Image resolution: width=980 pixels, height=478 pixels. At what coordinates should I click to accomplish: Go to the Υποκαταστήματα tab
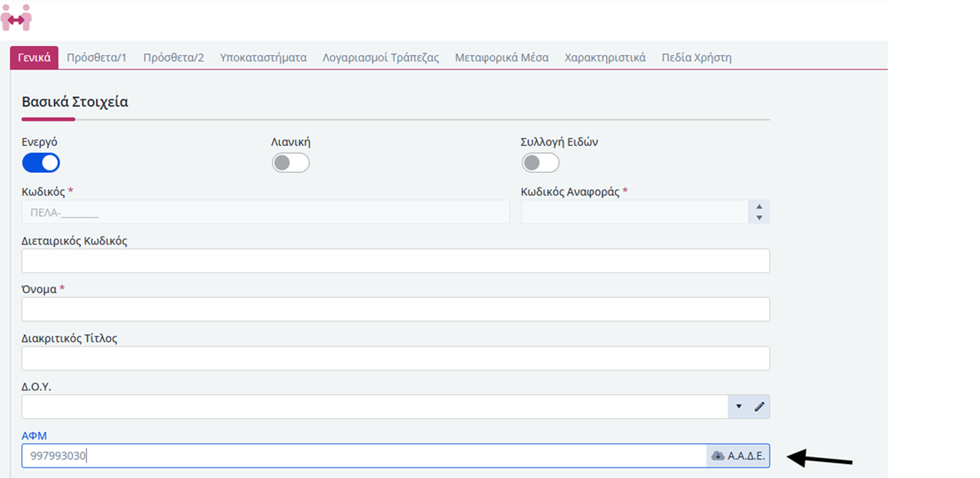[263, 58]
